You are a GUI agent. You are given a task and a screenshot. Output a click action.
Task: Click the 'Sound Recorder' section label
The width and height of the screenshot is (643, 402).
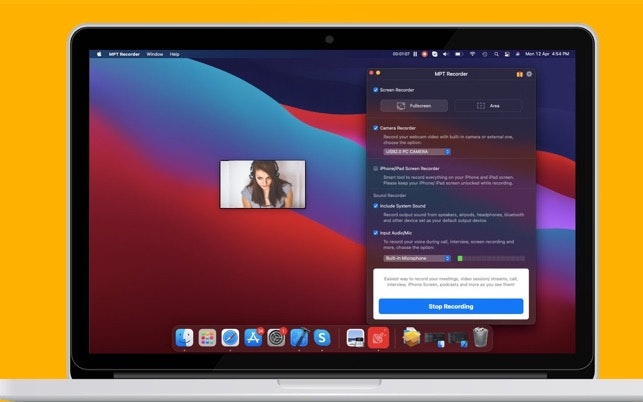click(390, 196)
